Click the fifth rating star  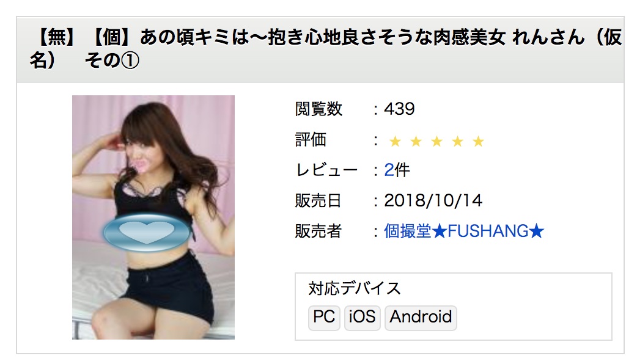coord(479,141)
